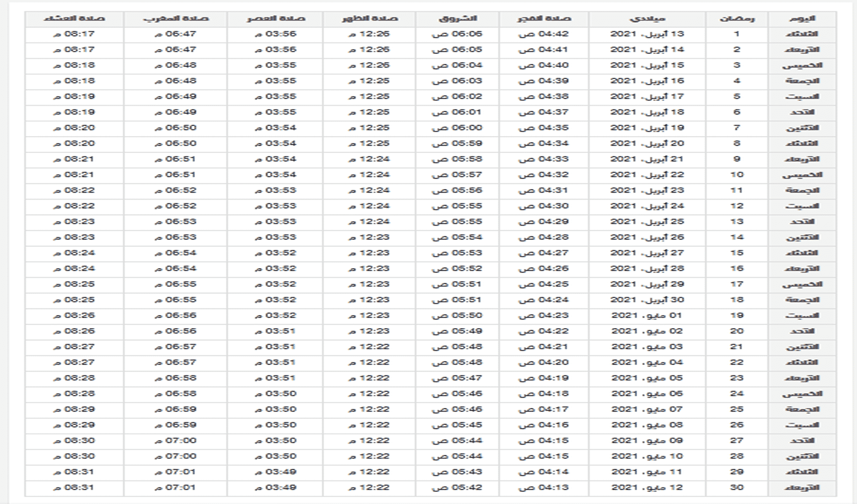857x504 pixels.
Task: Select the date cell 13 أبريل، 2021
Action: tap(647, 34)
